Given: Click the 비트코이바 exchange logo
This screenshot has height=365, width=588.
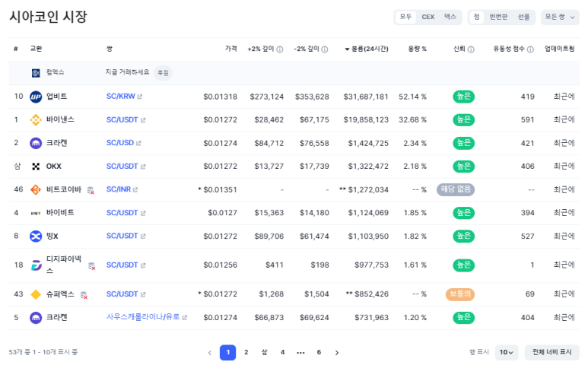Looking at the screenshot, I should tap(36, 189).
